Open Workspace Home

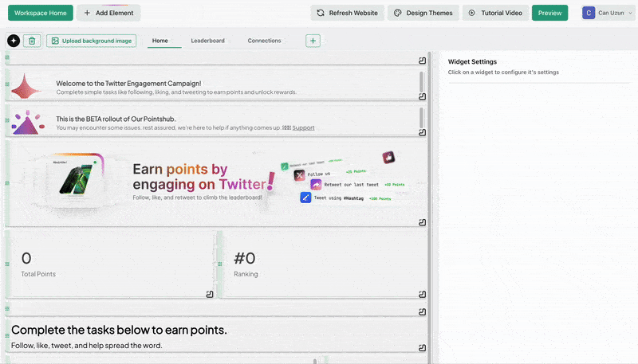click(x=41, y=13)
